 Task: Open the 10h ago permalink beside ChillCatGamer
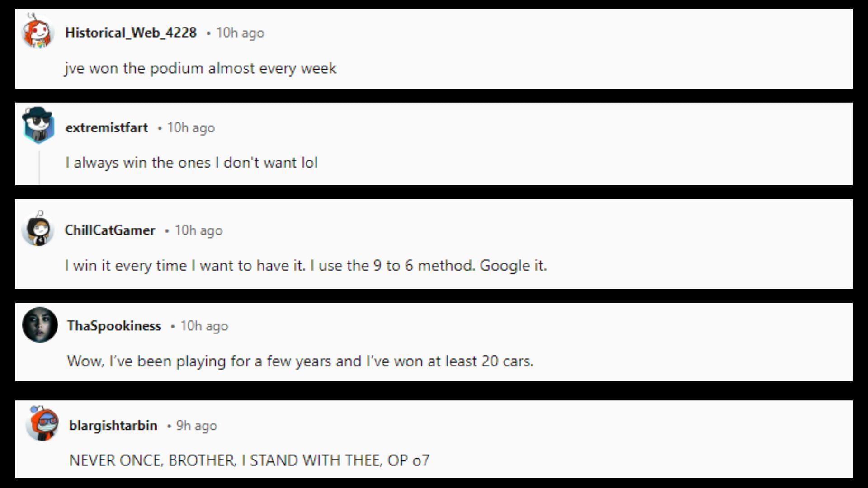click(x=198, y=230)
